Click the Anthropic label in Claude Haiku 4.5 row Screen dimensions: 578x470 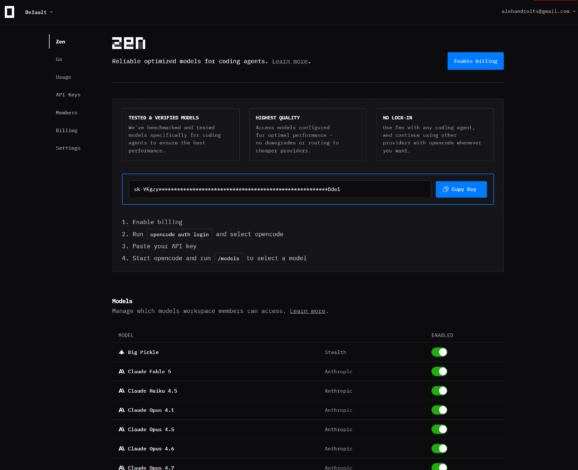(338, 391)
